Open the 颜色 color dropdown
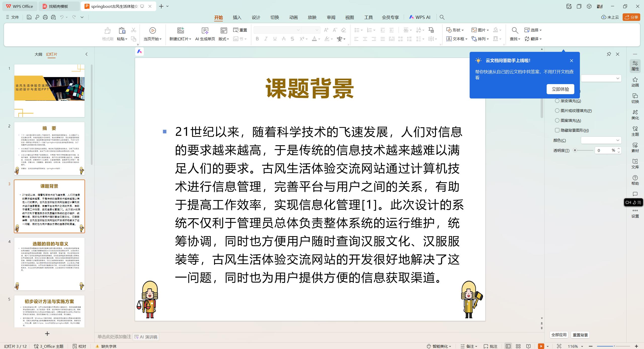This screenshot has width=644, height=349. pyautogui.click(x=601, y=140)
